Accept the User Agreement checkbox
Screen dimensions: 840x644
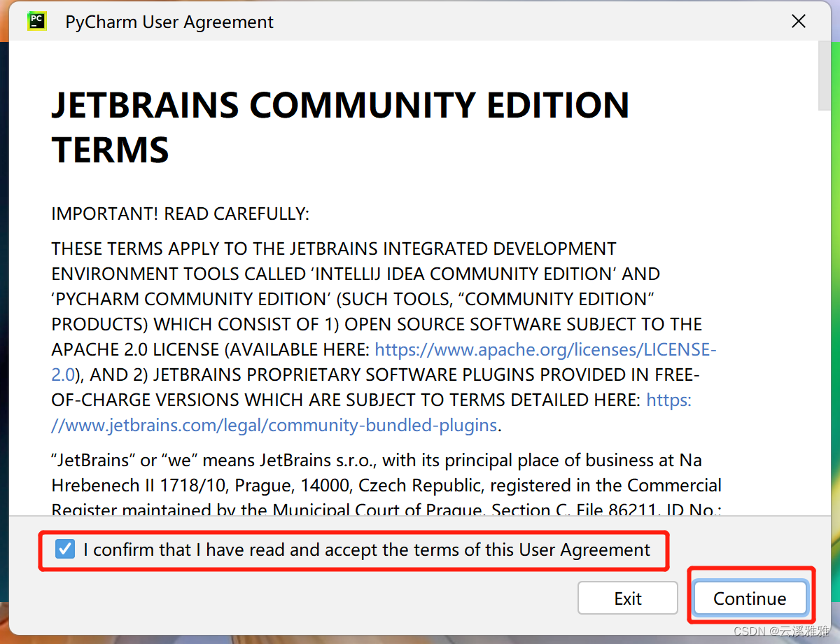(x=65, y=549)
